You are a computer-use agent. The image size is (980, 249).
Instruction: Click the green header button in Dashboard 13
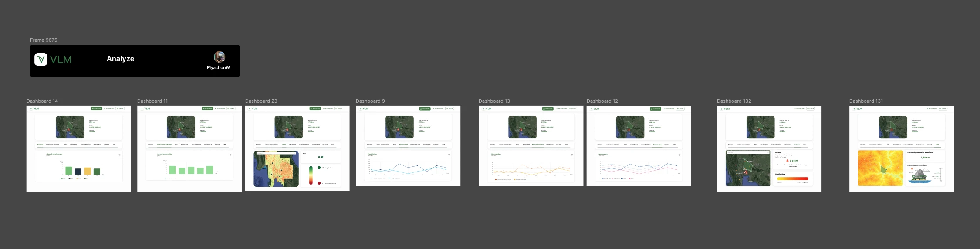click(x=547, y=108)
